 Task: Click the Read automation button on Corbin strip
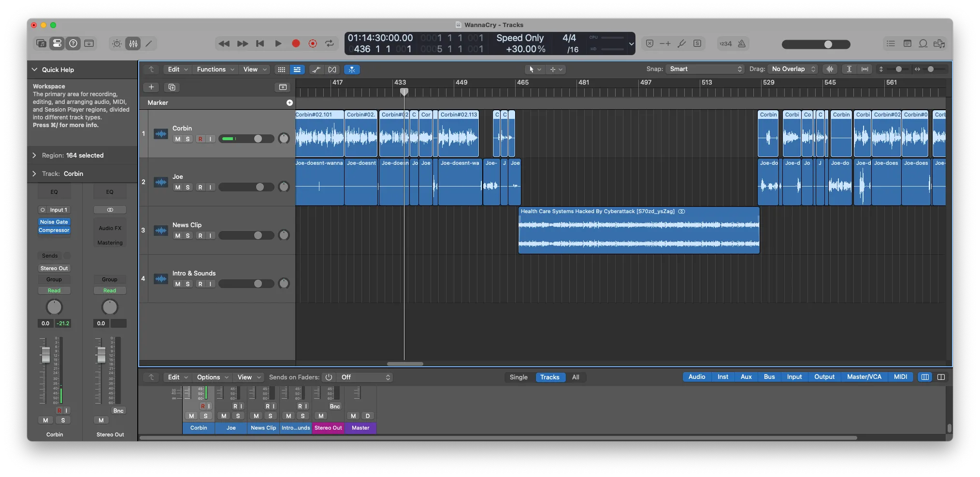54,290
